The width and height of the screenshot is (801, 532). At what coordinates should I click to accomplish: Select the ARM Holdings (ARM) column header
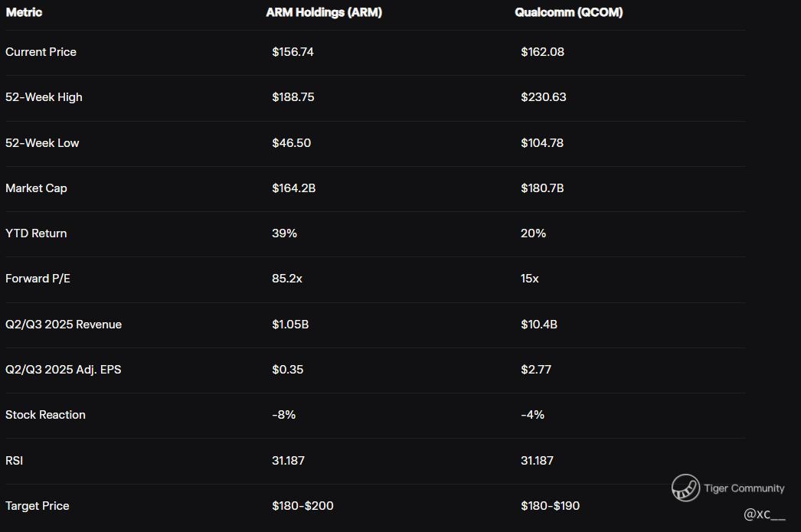pos(324,12)
